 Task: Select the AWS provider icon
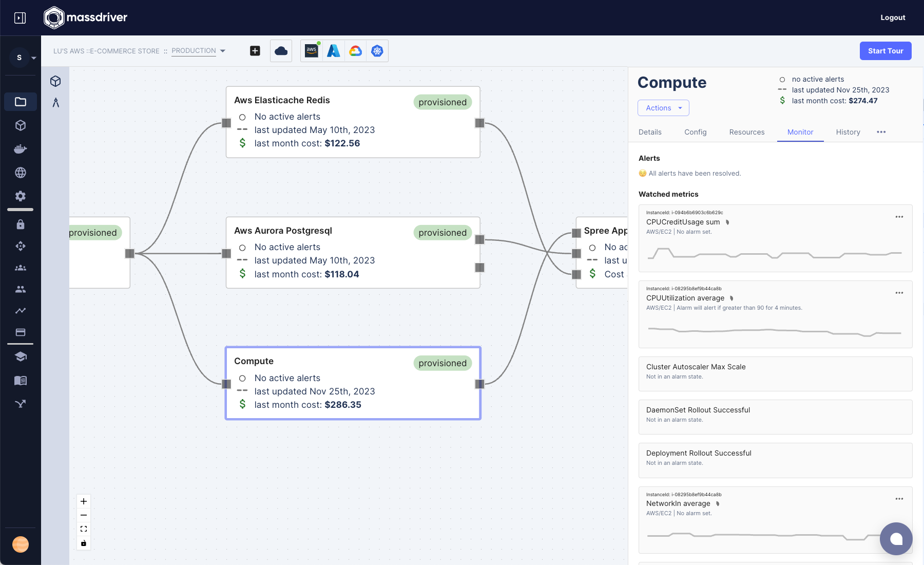click(x=312, y=51)
